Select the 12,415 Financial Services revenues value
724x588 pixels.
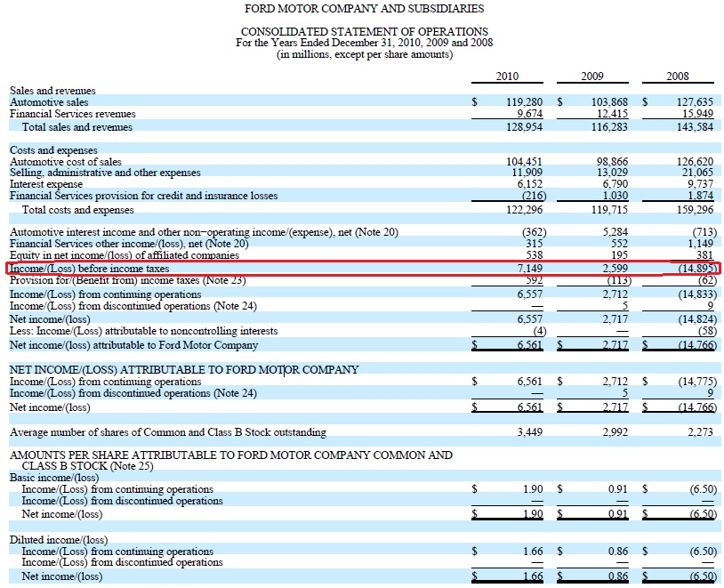pyautogui.click(x=612, y=113)
